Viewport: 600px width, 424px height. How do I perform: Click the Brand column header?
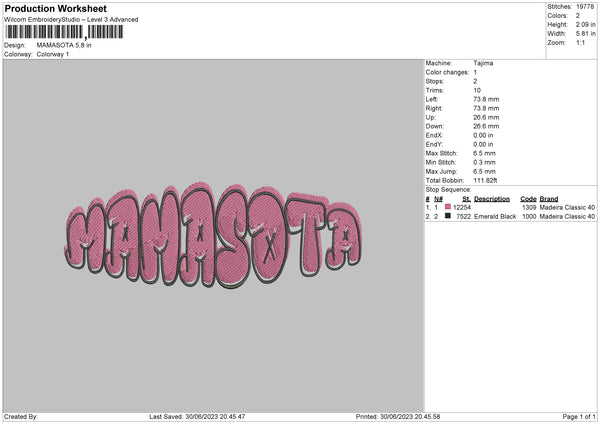551,198
